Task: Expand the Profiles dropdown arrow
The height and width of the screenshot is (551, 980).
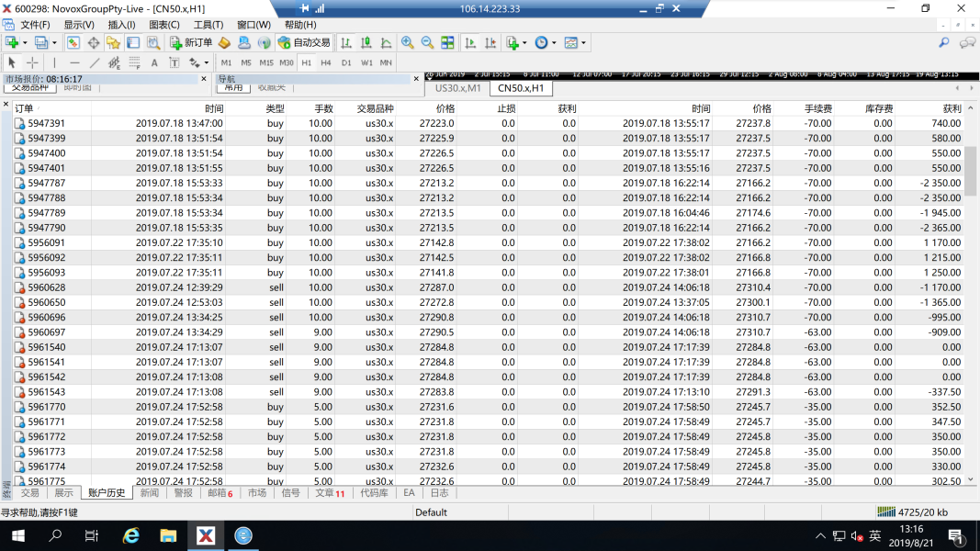Action: pos(54,42)
